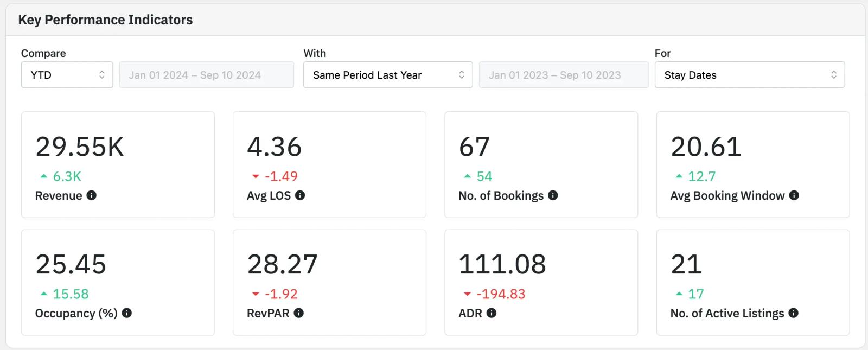Click the green up arrow beside 12.7
This screenshot has height=350, width=868.
tap(679, 176)
